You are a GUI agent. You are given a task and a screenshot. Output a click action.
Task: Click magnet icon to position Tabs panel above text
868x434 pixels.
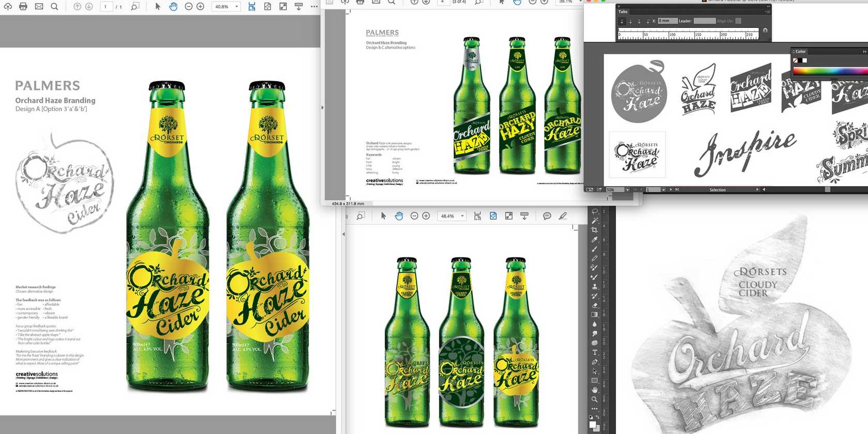(765, 30)
